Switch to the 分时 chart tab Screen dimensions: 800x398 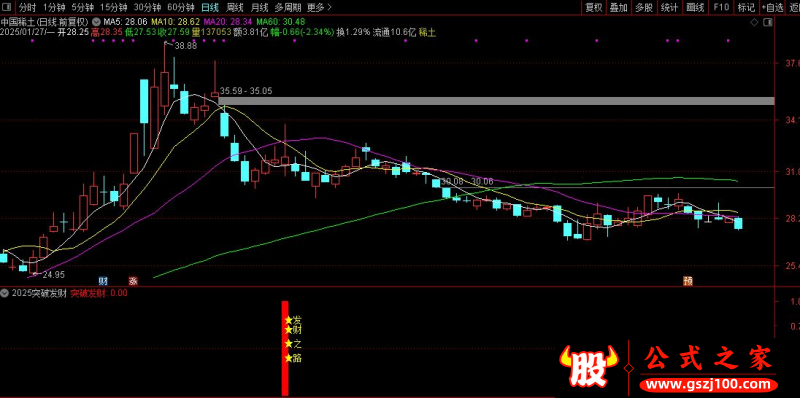(x=28, y=7)
